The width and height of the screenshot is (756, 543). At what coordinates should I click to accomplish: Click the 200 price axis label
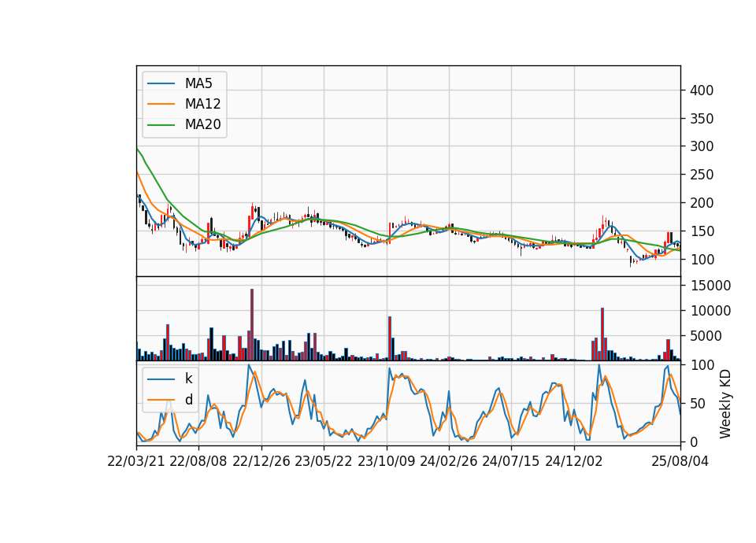702,203
